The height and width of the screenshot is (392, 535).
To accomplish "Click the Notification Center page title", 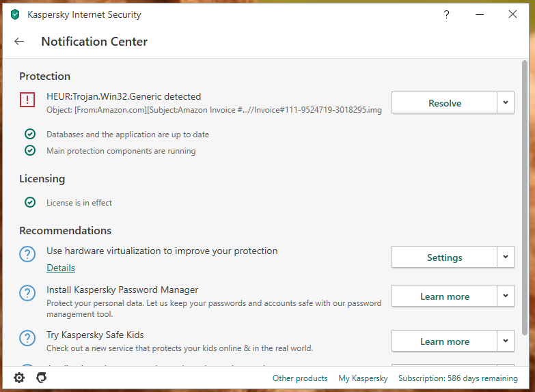I will click(x=94, y=42).
